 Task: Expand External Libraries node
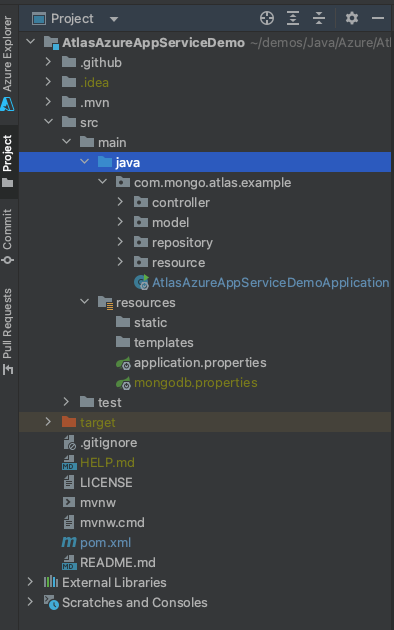click(30, 581)
